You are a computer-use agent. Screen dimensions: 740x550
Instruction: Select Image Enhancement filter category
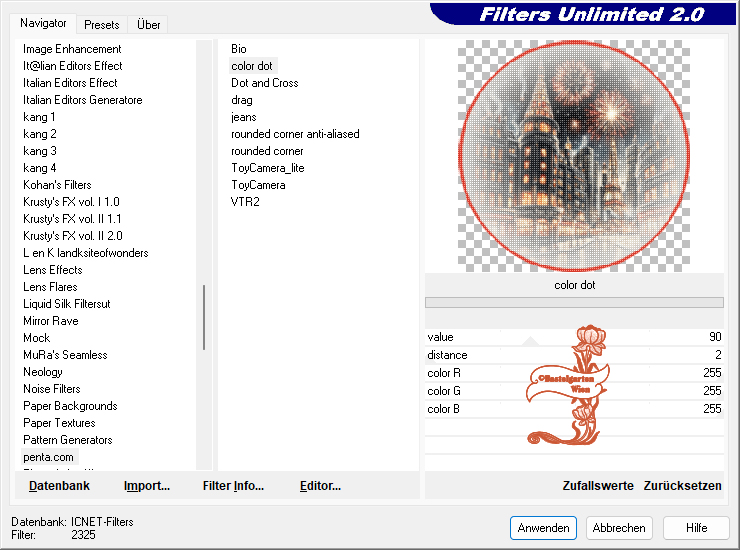coord(72,49)
